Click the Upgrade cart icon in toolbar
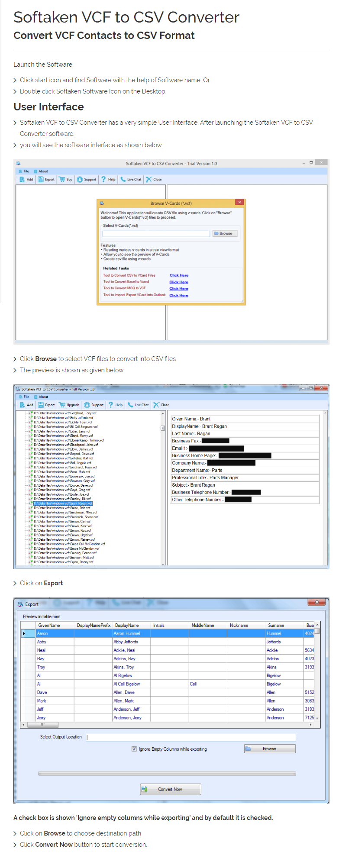 pos(62,405)
